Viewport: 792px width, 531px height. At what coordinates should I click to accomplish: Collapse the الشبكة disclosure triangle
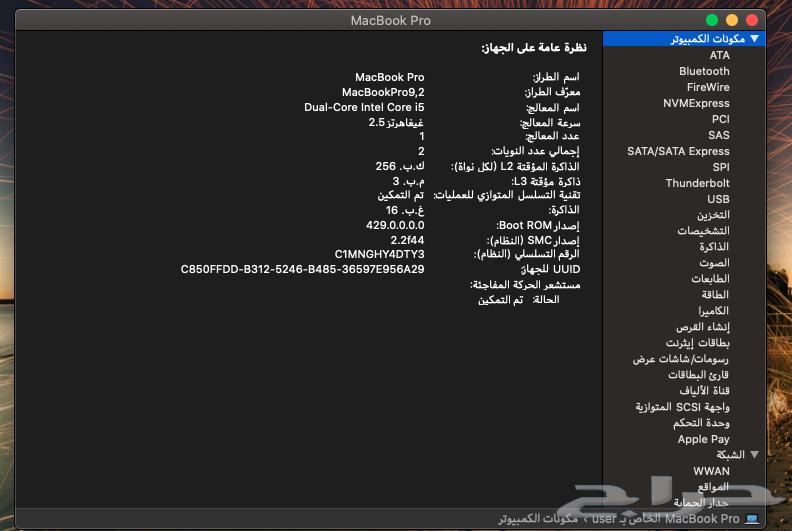[x=754, y=455]
